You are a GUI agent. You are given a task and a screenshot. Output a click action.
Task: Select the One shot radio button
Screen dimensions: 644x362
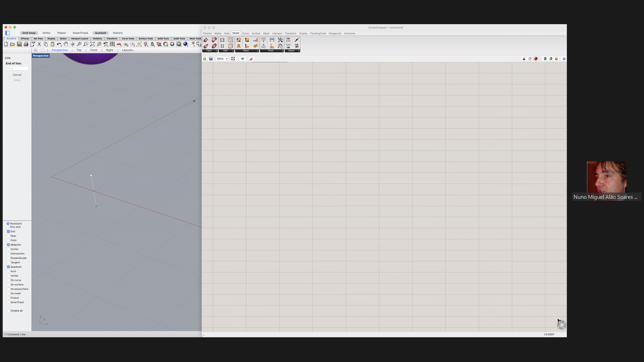[x=8, y=227]
